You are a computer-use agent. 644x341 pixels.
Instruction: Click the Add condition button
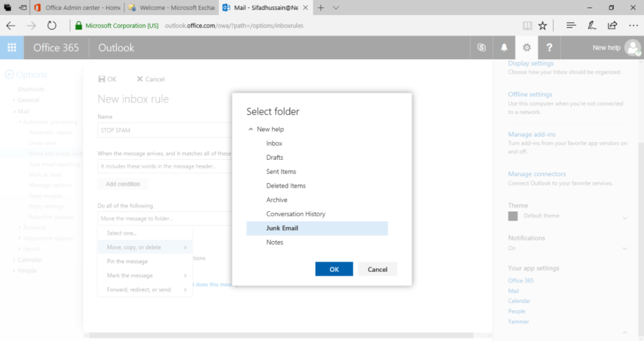click(123, 184)
